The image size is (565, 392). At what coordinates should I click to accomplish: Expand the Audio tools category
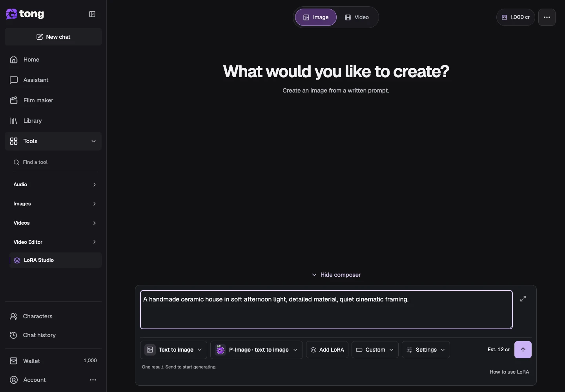click(x=55, y=185)
